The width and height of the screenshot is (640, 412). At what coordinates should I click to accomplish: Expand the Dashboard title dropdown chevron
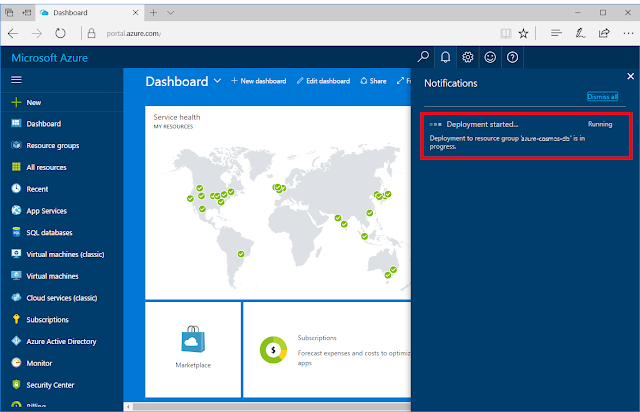point(218,81)
